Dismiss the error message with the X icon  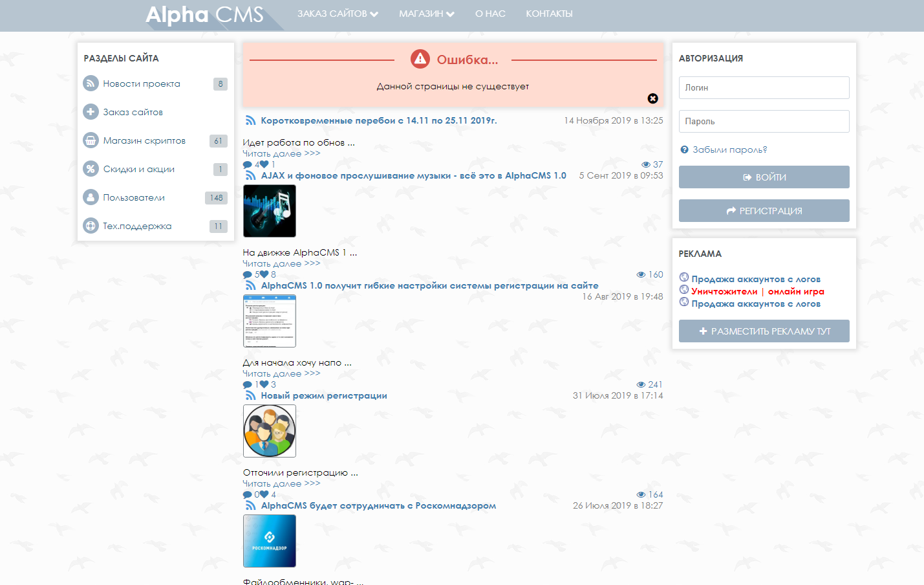click(x=652, y=98)
